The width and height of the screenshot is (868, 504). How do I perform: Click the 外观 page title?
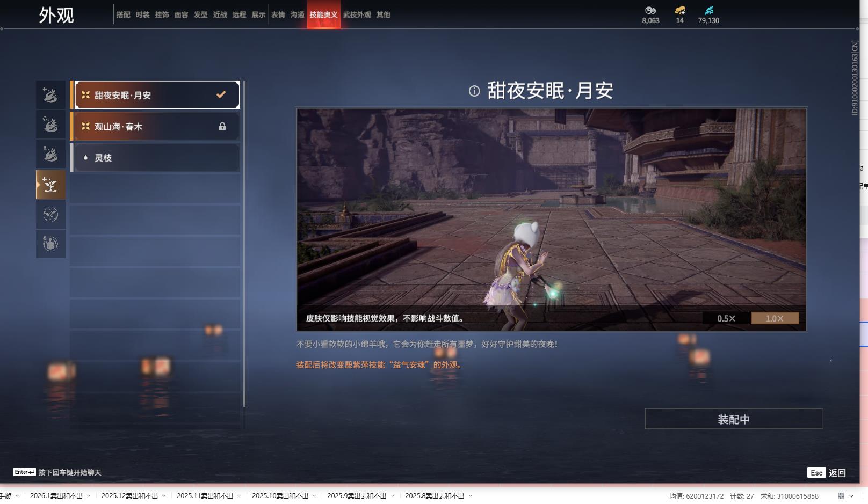pyautogui.click(x=56, y=15)
